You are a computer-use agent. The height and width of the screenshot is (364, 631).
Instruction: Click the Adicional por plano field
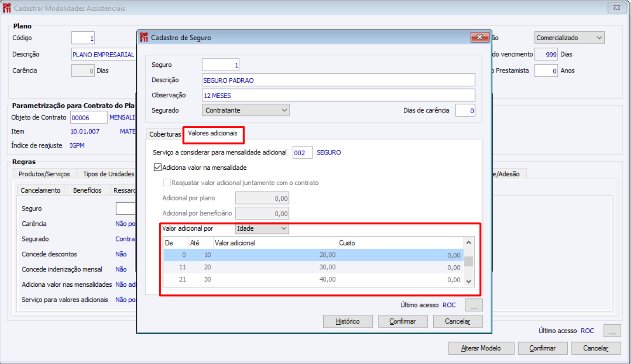(x=262, y=198)
